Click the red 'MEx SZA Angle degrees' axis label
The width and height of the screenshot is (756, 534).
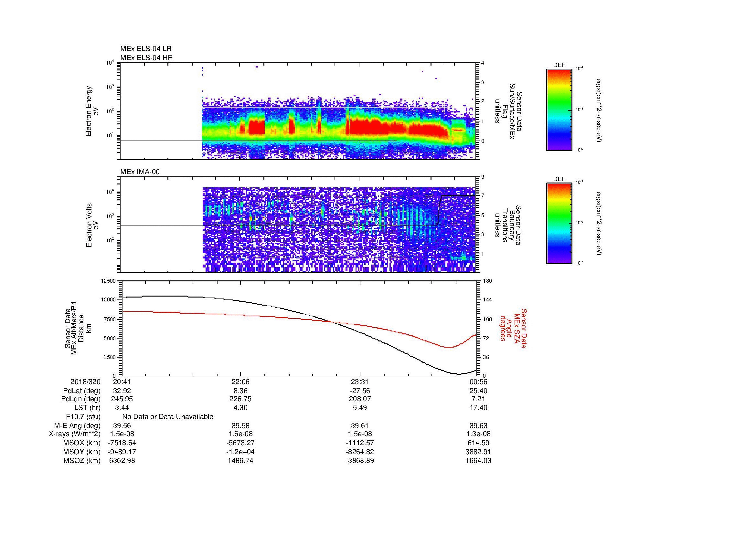[513, 328]
